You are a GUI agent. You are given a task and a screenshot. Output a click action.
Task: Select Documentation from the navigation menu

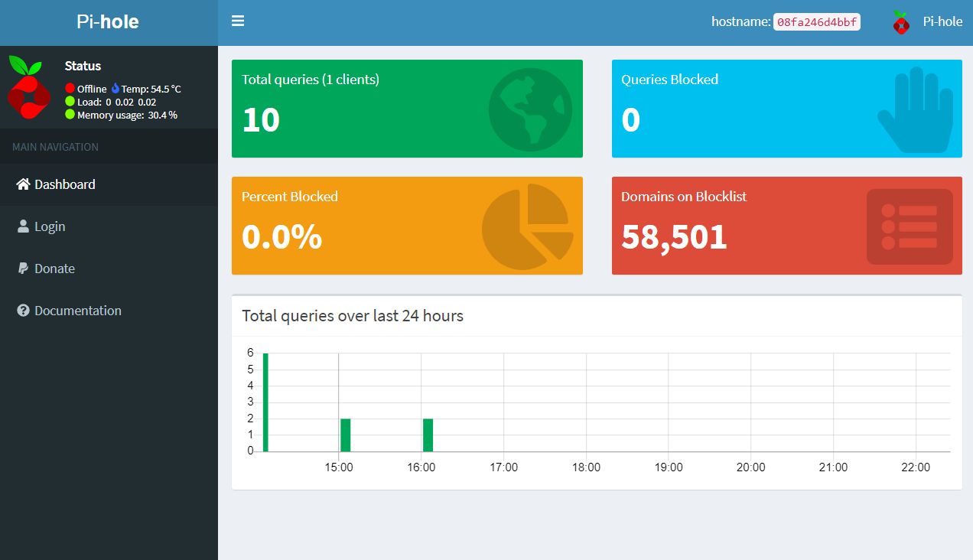(78, 310)
